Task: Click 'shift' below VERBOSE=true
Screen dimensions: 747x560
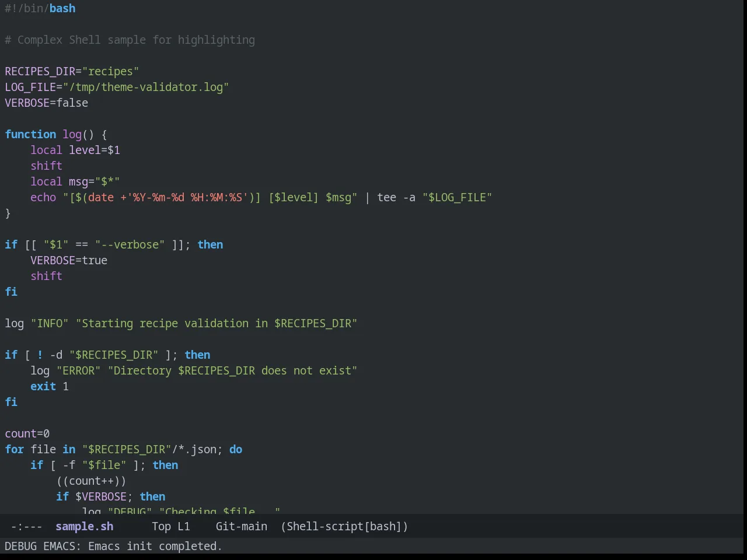Action: tap(46, 276)
